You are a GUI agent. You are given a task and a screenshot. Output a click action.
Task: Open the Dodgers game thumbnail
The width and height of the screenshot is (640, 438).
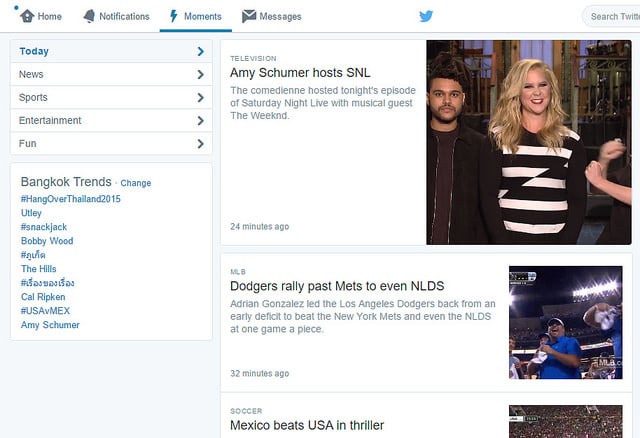coord(566,322)
